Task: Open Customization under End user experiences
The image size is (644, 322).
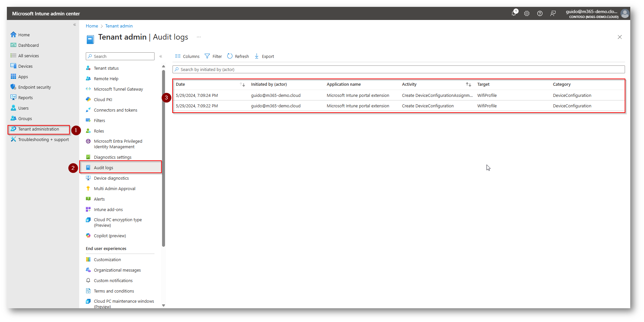Action: [107, 259]
